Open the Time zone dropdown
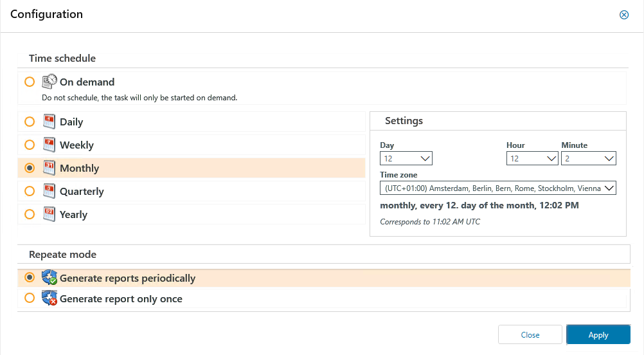The height and width of the screenshot is (355, 644). click(497, 188)
